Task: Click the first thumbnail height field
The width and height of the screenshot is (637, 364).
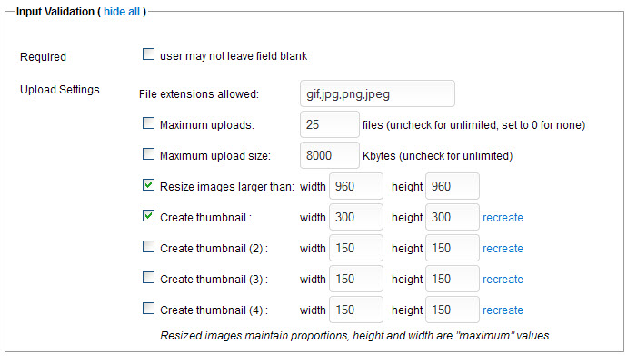Action: click(452, 217)
